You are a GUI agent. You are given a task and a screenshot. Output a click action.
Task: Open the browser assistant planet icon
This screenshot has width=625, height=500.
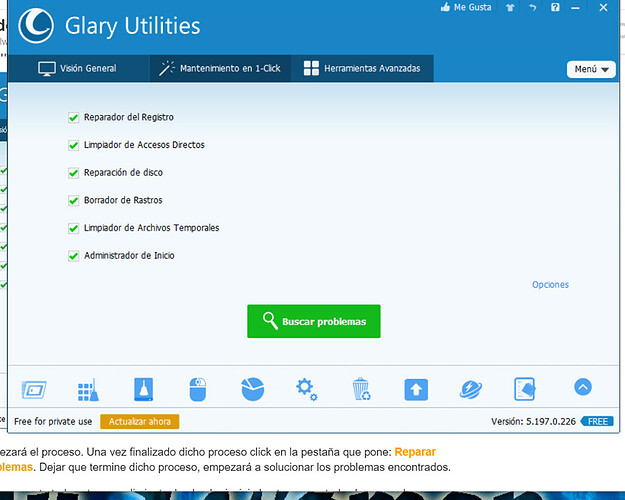click(x=471, y=390)
